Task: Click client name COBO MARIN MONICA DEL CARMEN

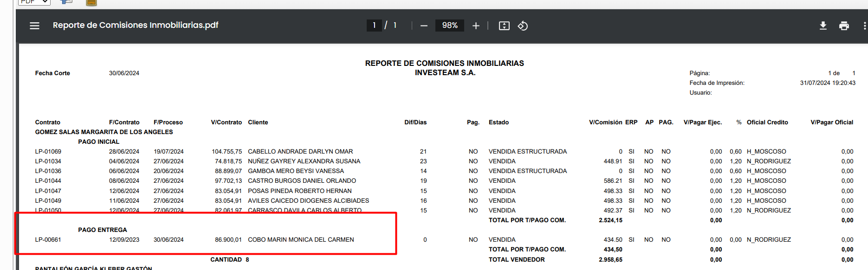Action: (301, 240)
